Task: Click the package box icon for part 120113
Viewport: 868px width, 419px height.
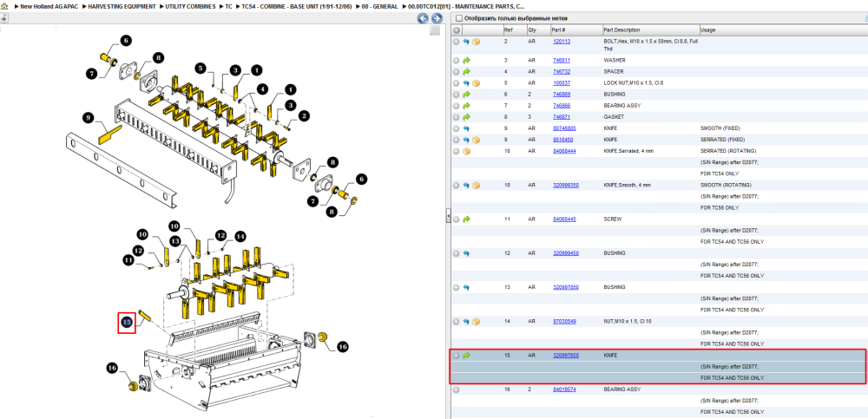Action: (476, 42)
